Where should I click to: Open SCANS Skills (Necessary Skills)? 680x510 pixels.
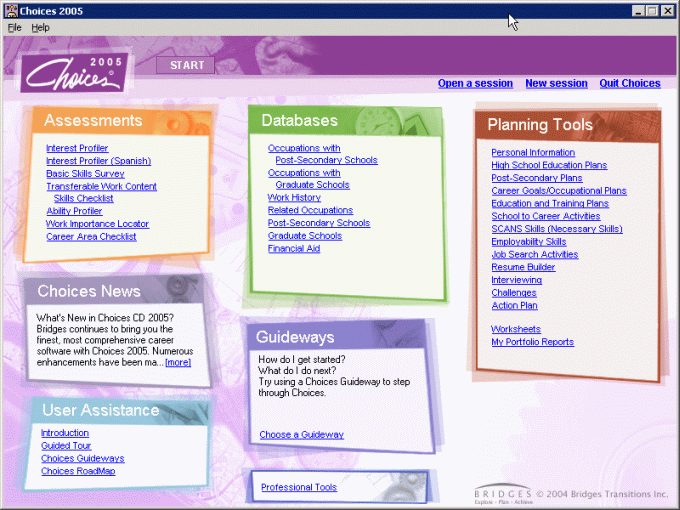pyautogui.click(x=557, y=229)
